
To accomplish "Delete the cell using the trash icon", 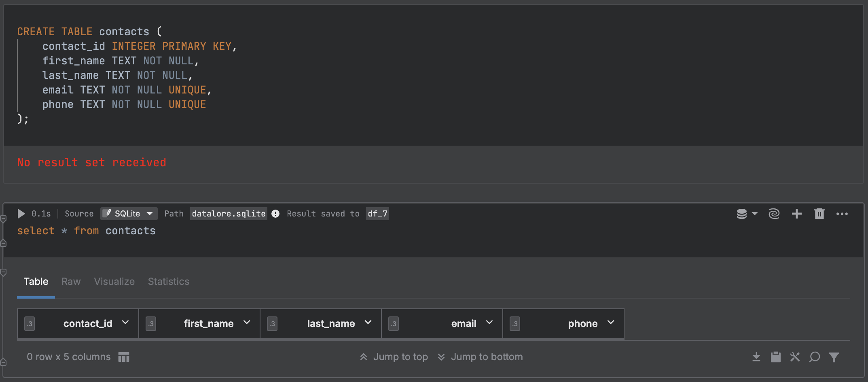I will click(x=819, y=214).
